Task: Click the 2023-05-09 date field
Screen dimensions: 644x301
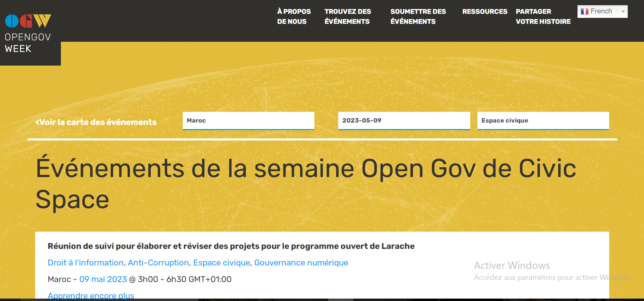Action: (x=404, y=121)
